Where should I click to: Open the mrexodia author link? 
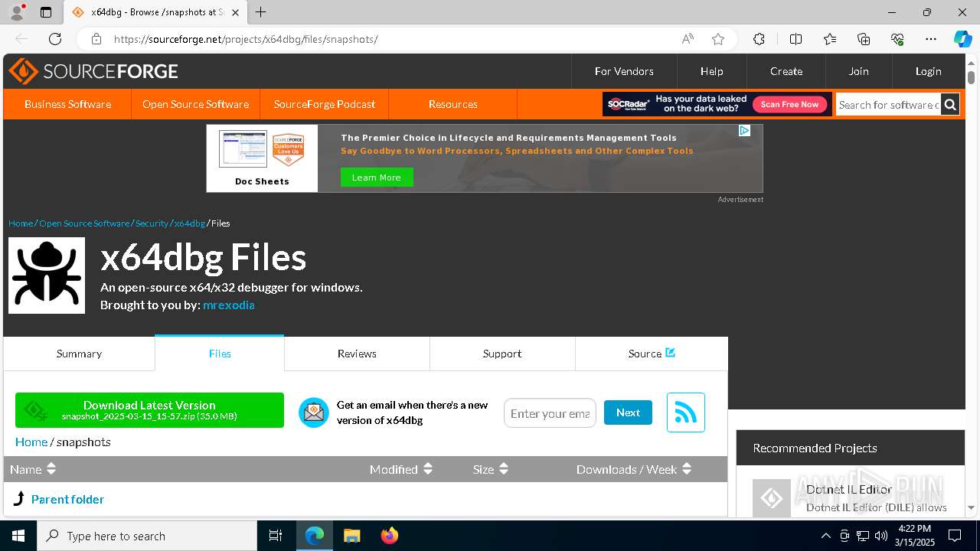[228, 305]
